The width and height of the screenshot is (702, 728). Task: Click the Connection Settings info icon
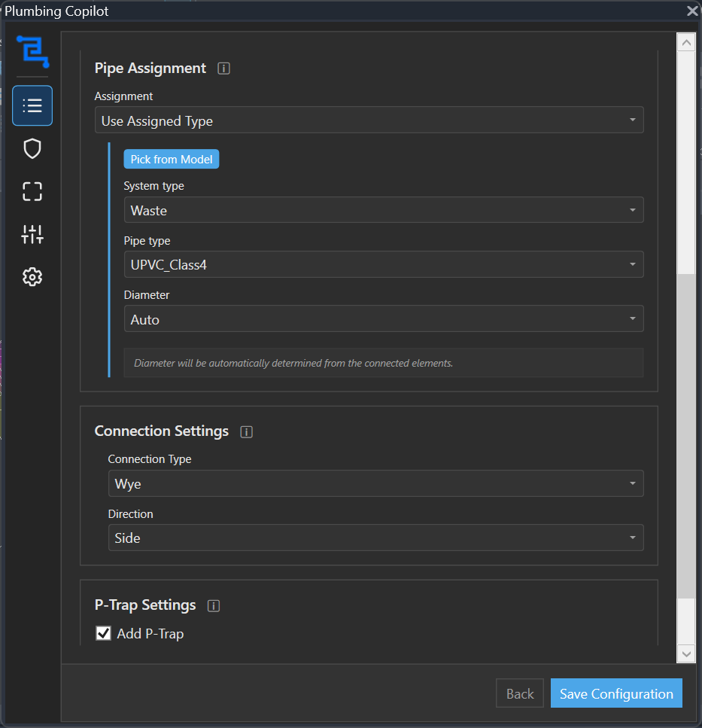[x=245, y=431]
